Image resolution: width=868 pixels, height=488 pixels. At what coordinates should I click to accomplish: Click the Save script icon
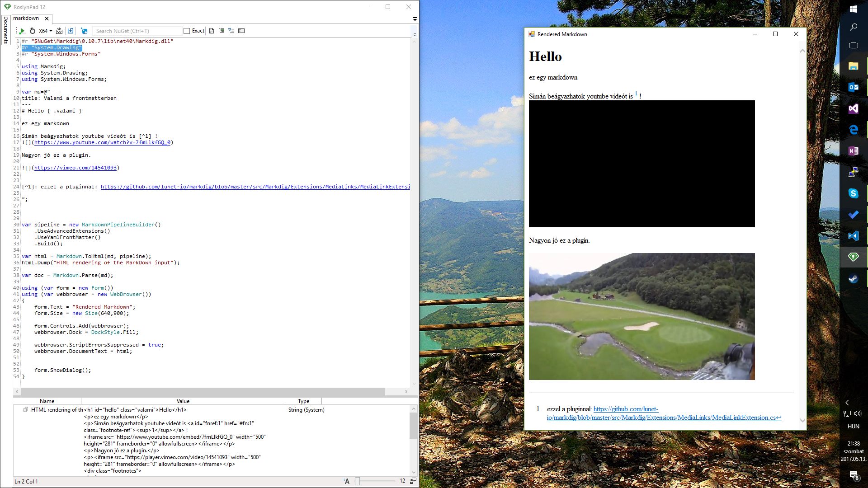tap(71, 30)
